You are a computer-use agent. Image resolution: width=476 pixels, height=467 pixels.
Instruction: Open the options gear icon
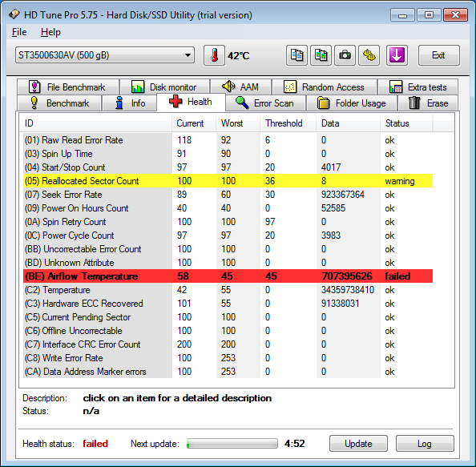(x=369, y=55)
